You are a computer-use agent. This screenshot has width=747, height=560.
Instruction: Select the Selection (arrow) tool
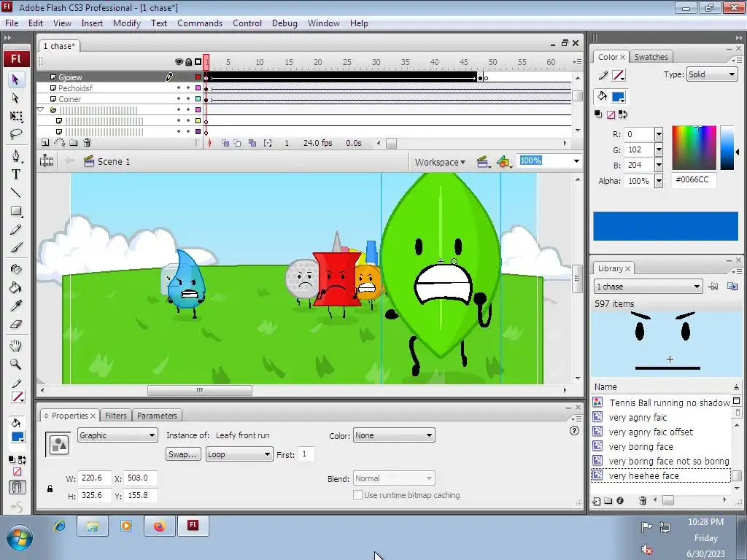point(16,79)
